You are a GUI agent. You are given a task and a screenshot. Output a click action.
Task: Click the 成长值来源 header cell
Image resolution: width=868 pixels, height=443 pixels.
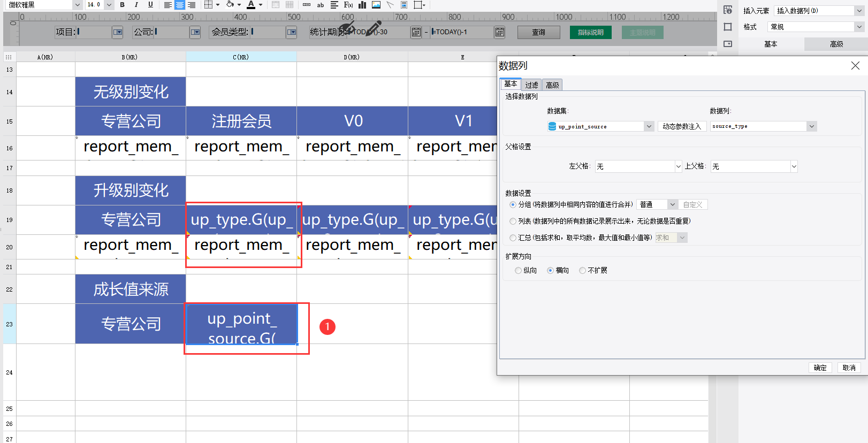coord(131,289)
